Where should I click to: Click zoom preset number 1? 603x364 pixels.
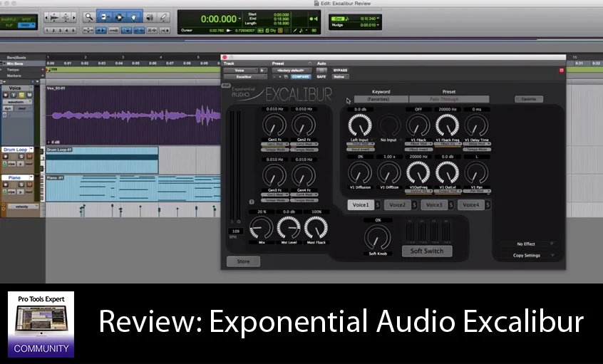[x=47, y=31]
